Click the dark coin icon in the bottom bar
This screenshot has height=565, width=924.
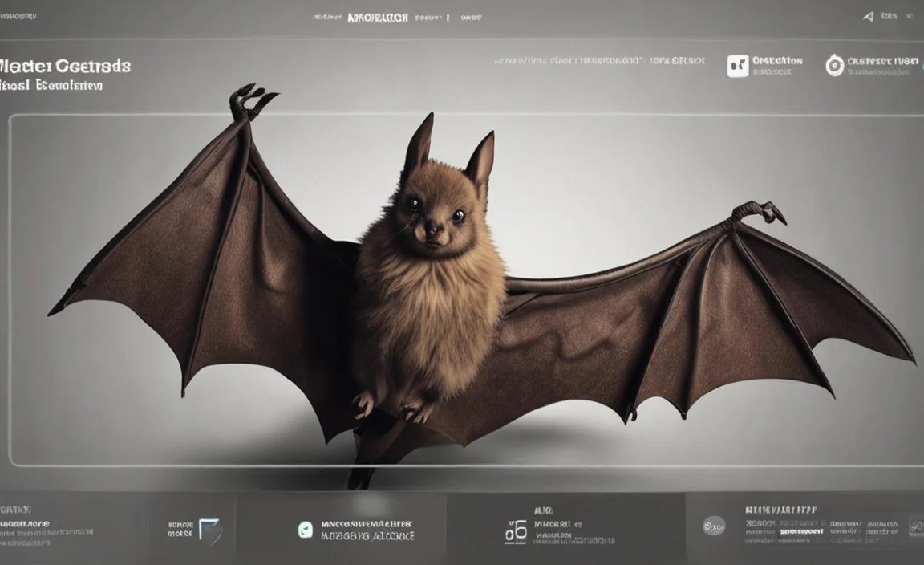pos(712,527)
